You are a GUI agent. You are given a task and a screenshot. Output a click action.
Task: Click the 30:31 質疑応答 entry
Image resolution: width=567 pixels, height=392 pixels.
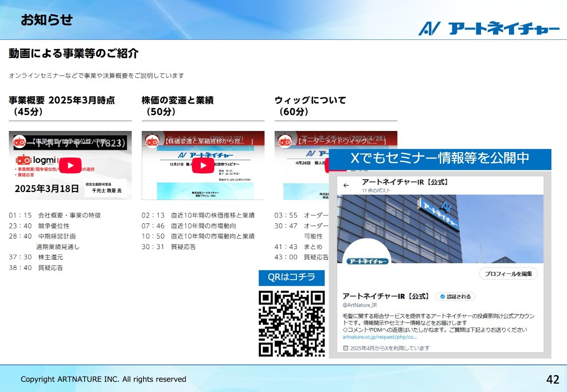point(169,247)
